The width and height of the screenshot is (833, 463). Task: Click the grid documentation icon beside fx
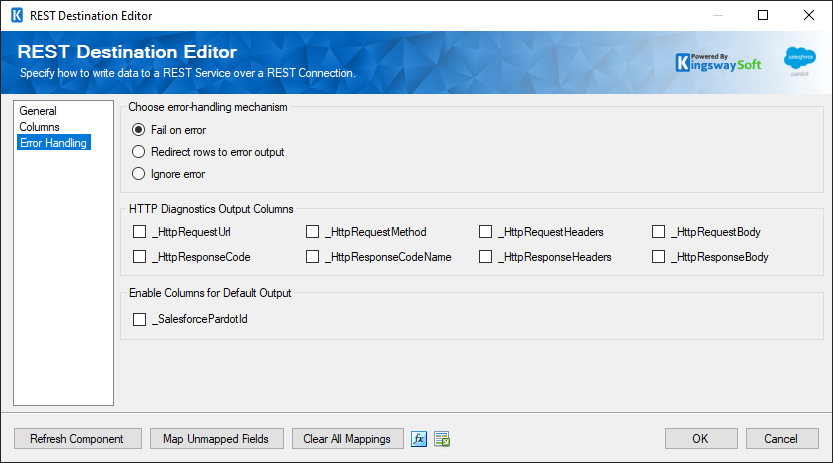[442, 439]
